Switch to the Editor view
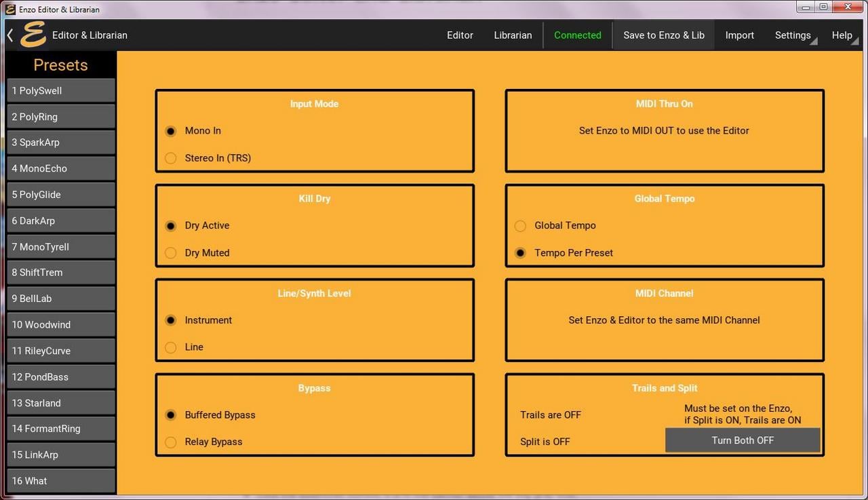 [x=460, y=35]
